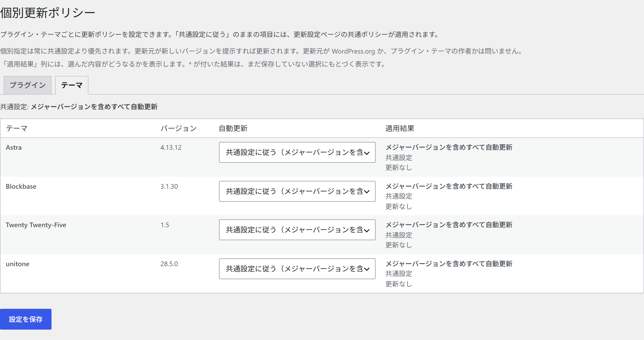Switch to the プラグイン tab
The width and height of the screenshot is (644, 340).
point(28,85)
